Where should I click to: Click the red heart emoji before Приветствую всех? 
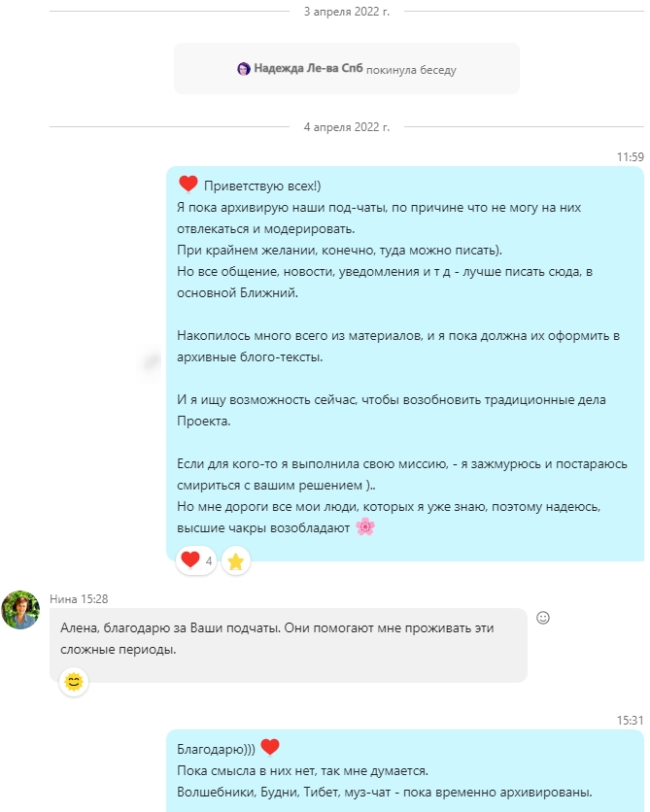point(188,184)
